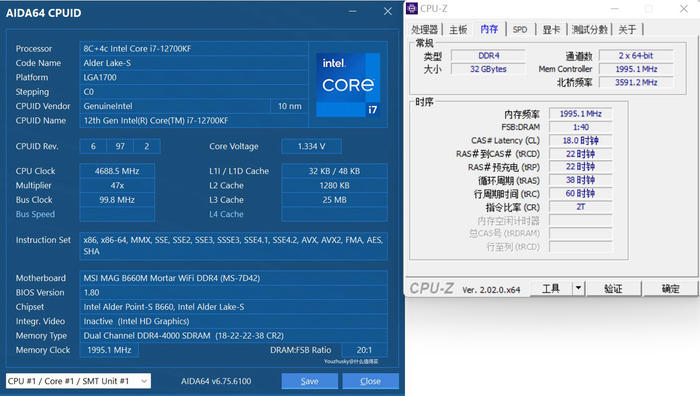Open the 关于 tab in CPU-Z
This screenshot has width=700, height=396.
627,29
